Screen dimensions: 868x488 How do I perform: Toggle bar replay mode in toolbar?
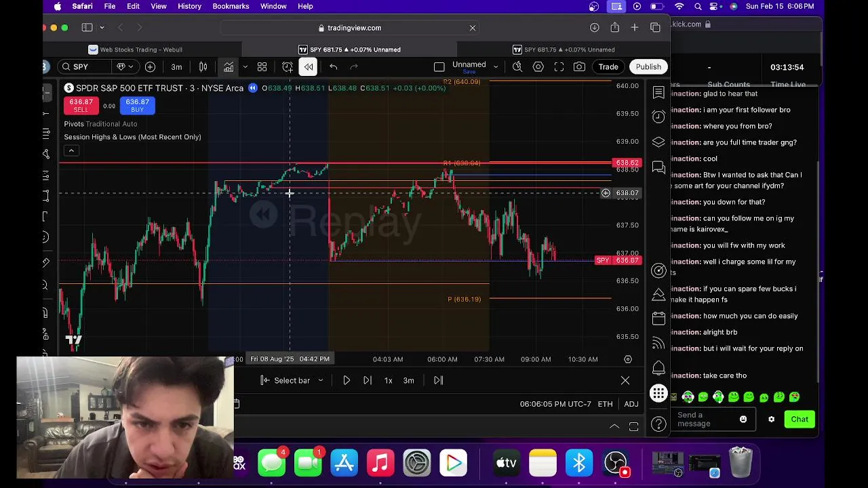point(308,66)
